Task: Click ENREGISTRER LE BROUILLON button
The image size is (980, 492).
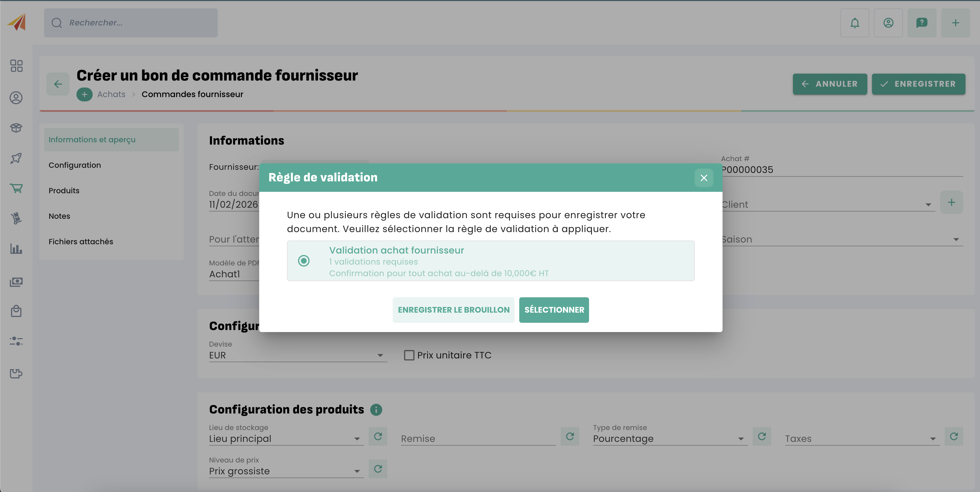Action: point(453,310)
